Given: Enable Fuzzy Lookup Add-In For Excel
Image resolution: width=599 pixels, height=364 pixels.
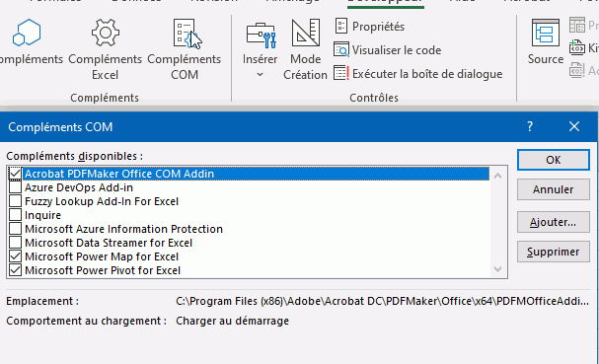Looking at the screenshot, I should (15, 201).
